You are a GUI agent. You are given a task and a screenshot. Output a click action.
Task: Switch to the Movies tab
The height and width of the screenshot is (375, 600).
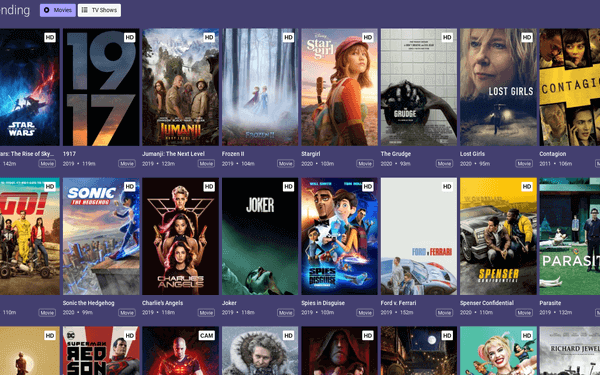pyautogui.click(x=58, y=10)
